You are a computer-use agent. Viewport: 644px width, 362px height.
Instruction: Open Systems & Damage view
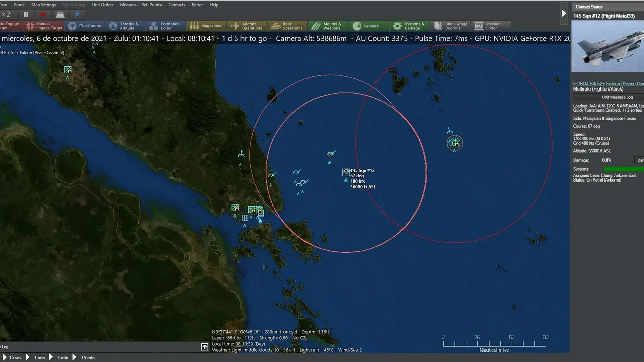(x=409, y=26)
